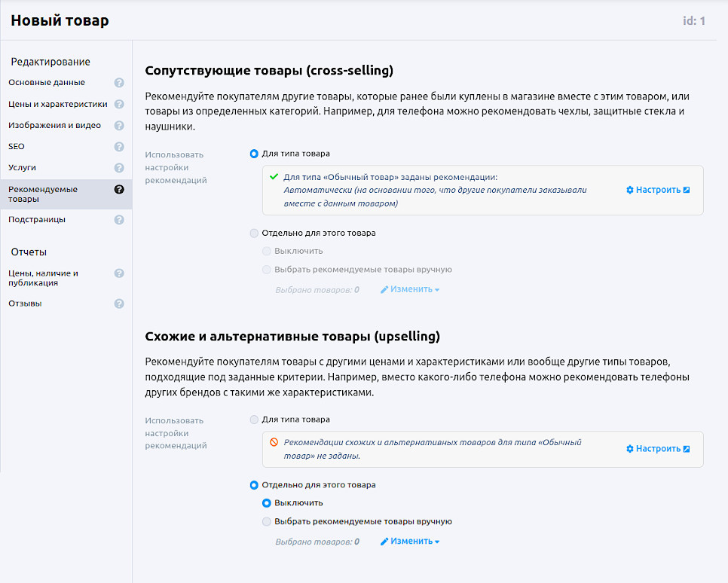Open the Отзывы report in sidebar

tap(25, 304)
